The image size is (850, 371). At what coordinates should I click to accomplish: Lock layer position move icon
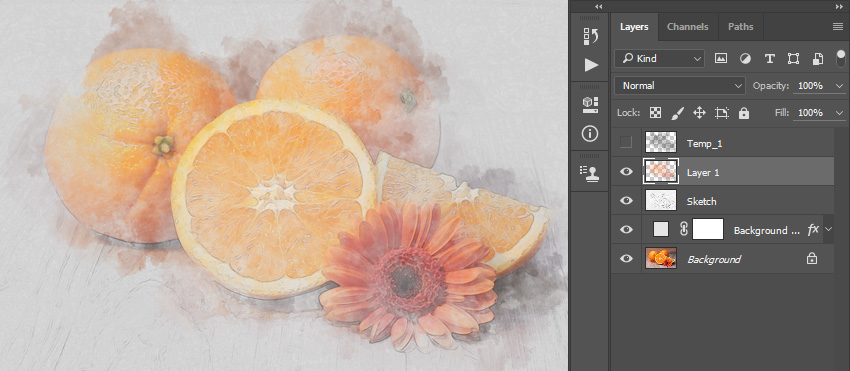(699, 113)
